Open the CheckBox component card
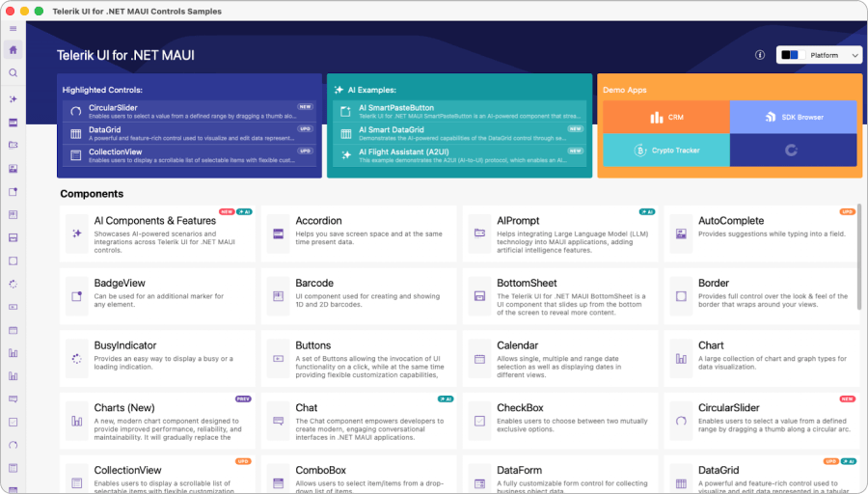The height and width of the screenshot is (494, 868). [x=560, y=421]
